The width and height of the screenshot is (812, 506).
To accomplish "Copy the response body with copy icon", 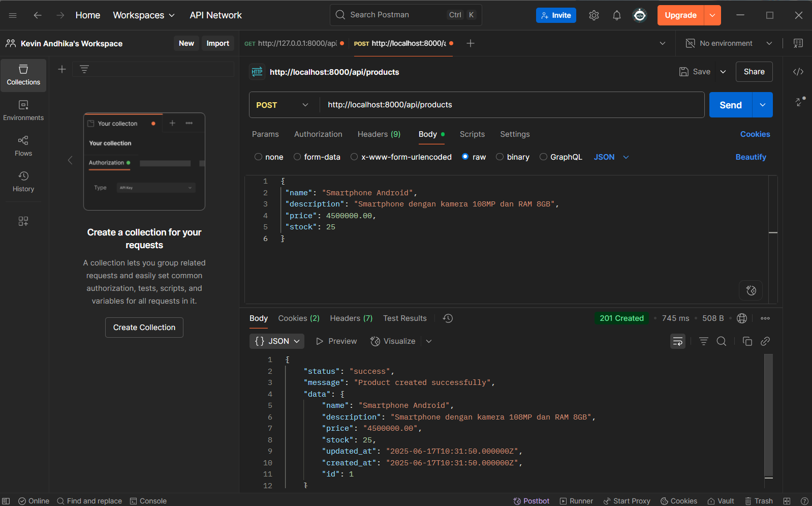I will [747, 341].
